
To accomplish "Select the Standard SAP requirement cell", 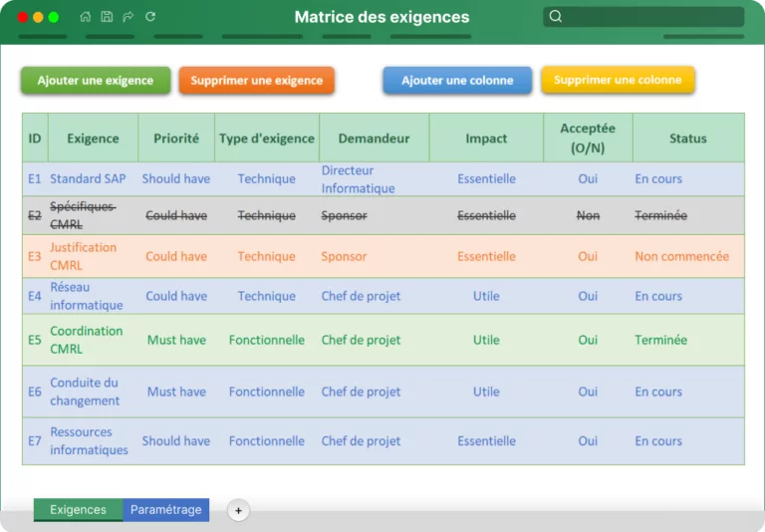I will [x=93, y=179].
